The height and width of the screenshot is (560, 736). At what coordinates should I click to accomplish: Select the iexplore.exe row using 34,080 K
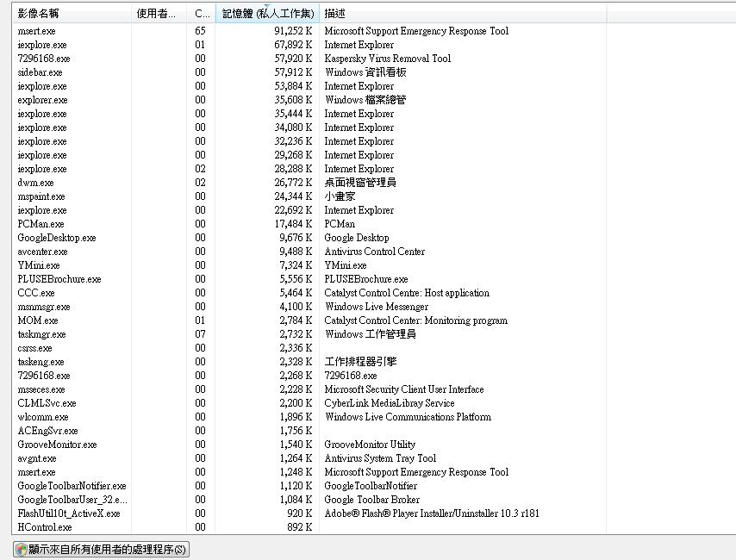(x=309, y=128)
